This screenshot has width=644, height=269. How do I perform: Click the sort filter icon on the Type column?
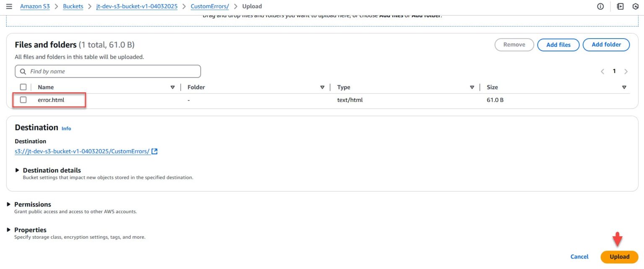tap(472, 87)
